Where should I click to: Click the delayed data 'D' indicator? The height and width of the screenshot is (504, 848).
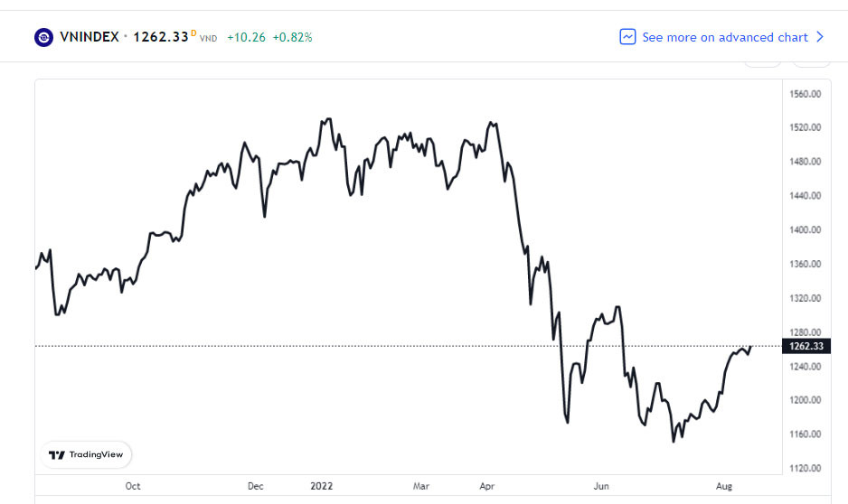pyautogui.click(x=193, y=33)
